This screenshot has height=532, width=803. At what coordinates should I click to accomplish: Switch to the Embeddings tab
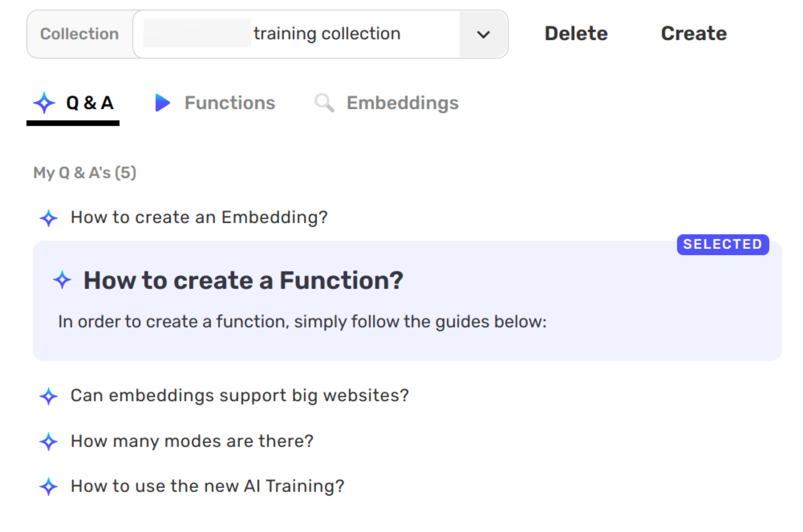(x=402, y=103)
